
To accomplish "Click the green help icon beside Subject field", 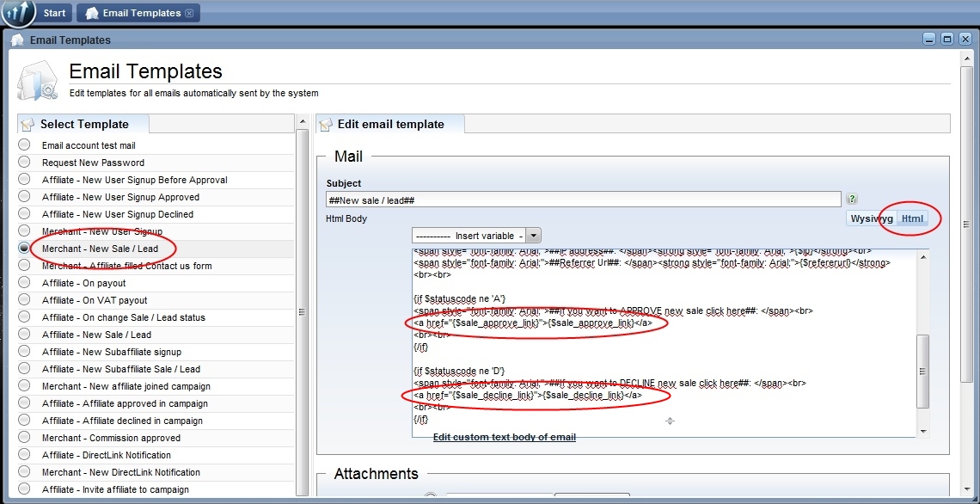I will point(852,199).
